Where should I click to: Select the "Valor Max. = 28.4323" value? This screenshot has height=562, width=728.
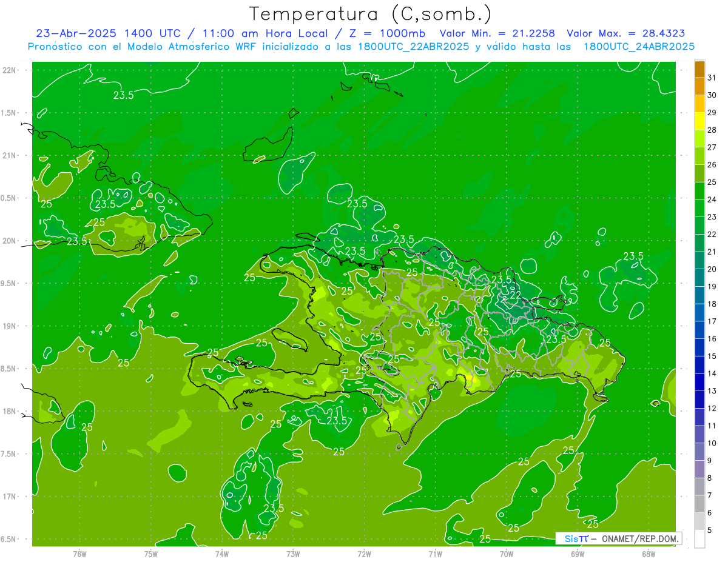(626, 33)
